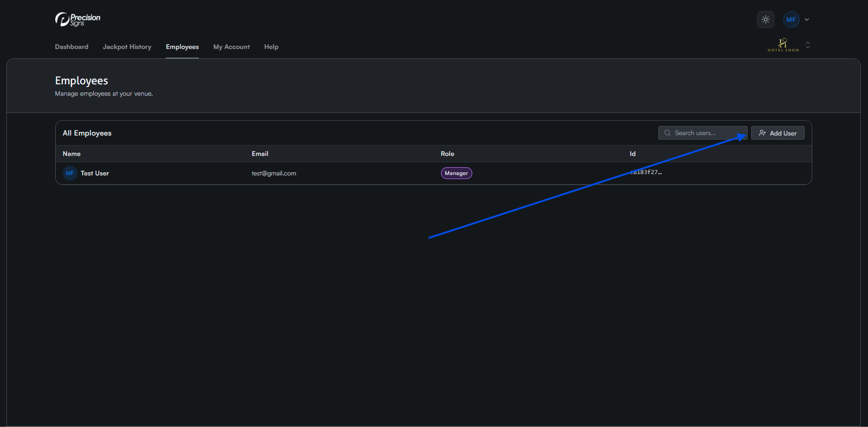This screenshot has height=427, width=868.
Task: Click the test@gmail.com email cell
Action: coord(273,173)
